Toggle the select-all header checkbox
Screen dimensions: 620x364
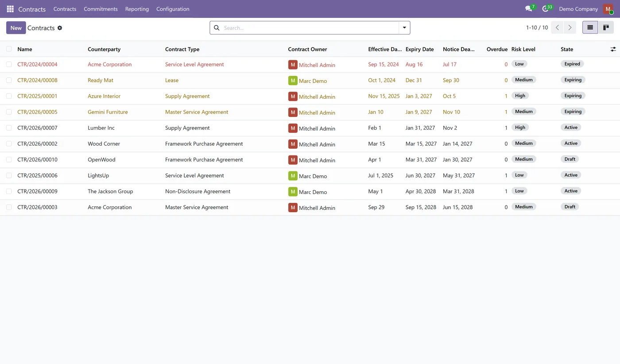tap(9, 49)
